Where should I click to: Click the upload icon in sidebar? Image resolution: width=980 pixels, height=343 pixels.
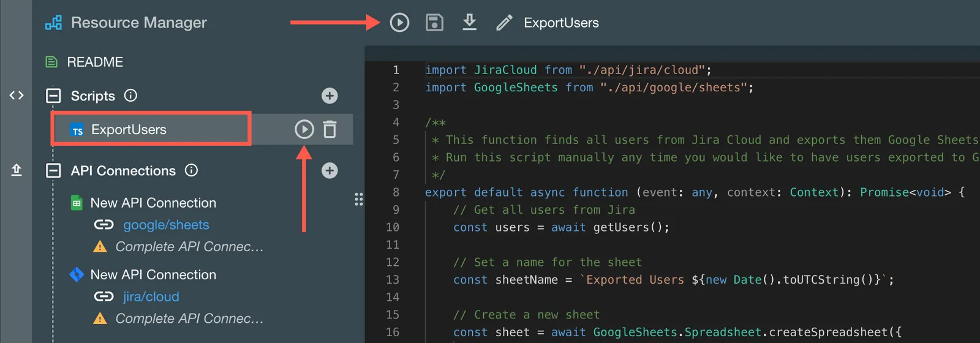point(17,170)
